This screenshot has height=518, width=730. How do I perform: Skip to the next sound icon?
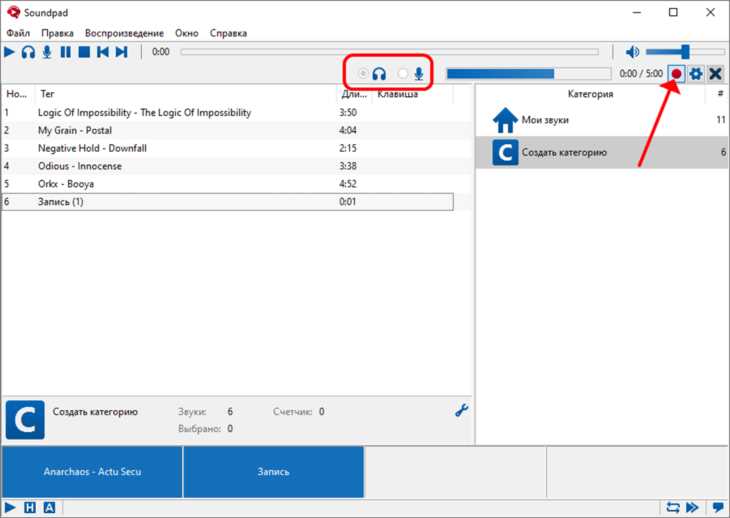click(x=122, y=52)
